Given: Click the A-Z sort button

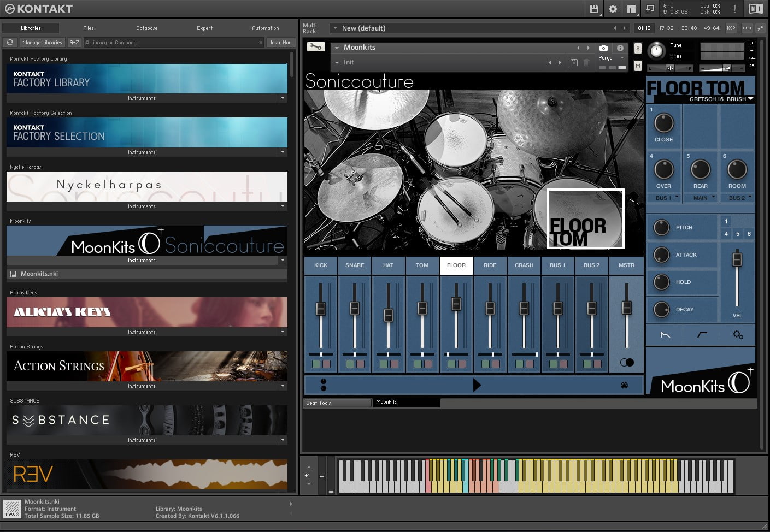Looking at the screenshot, I should (x=74, y=42).
